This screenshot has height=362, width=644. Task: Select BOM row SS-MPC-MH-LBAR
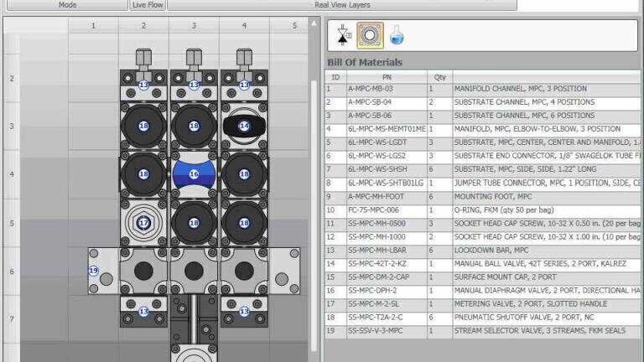coord(483,251)
